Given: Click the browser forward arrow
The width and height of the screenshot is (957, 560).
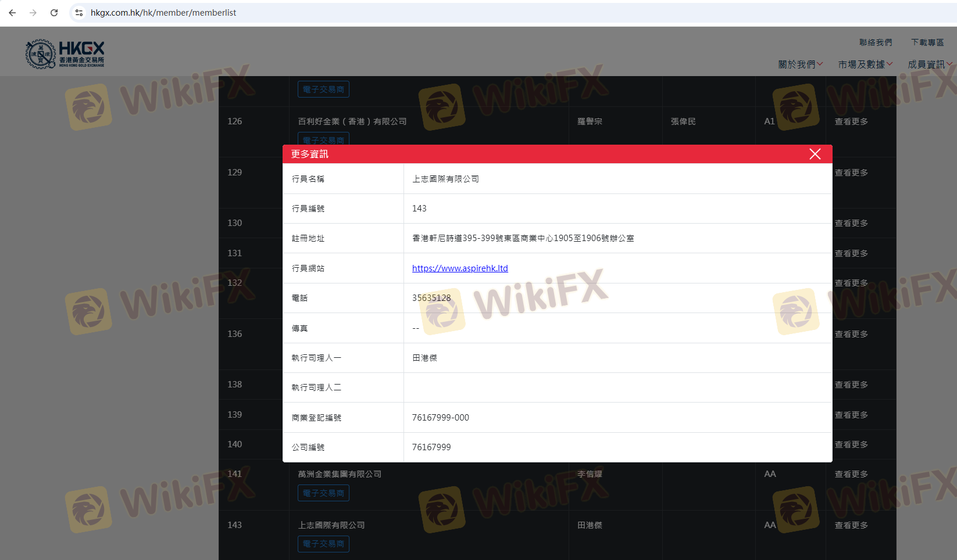Looking at the screenshot, I should click(x=33, y=13).
